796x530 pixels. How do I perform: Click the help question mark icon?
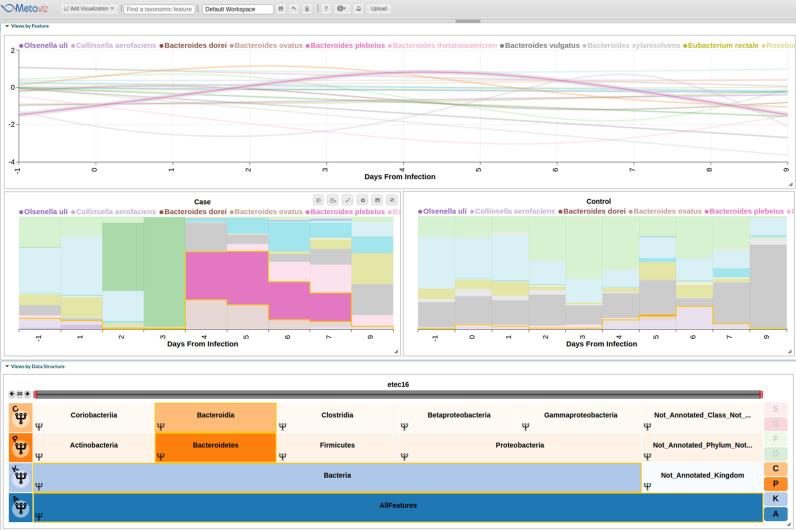pos(326,9)
